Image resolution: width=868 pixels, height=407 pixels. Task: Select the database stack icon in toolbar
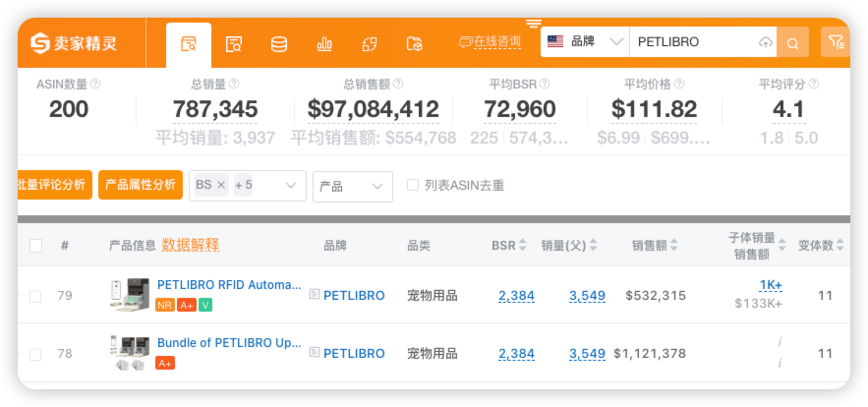[x=279, y=44]
